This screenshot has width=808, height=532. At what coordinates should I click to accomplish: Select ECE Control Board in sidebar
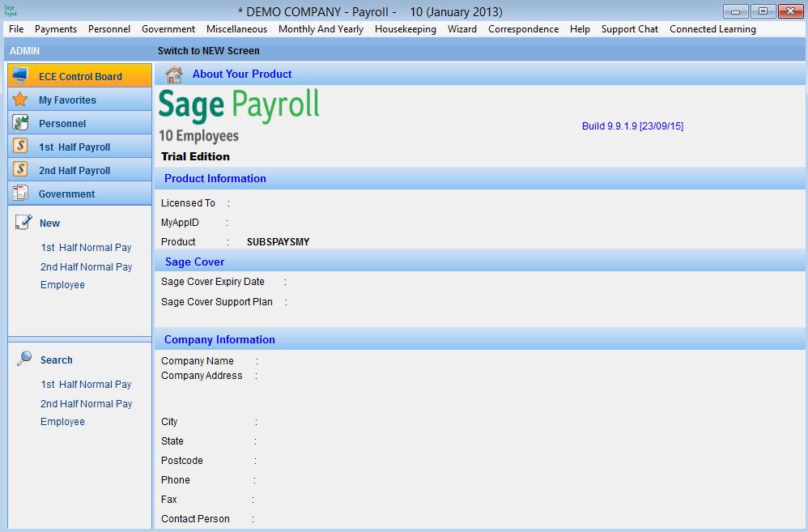[80, 75]
